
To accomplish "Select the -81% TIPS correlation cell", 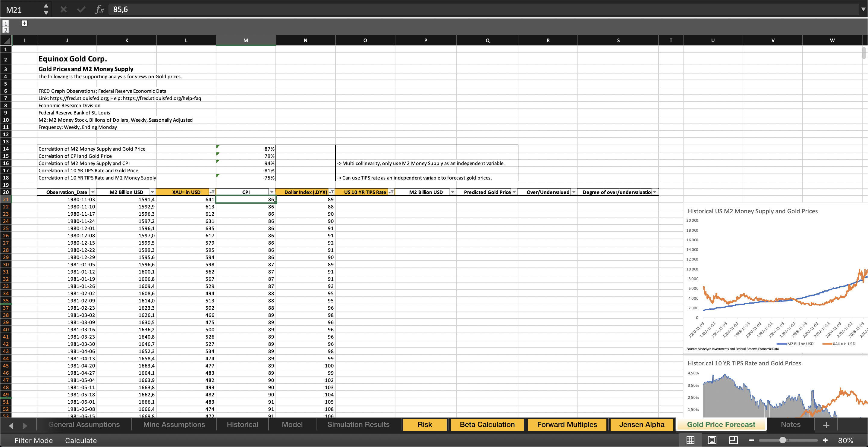I will pyautogui.click(x=246, y=170).
